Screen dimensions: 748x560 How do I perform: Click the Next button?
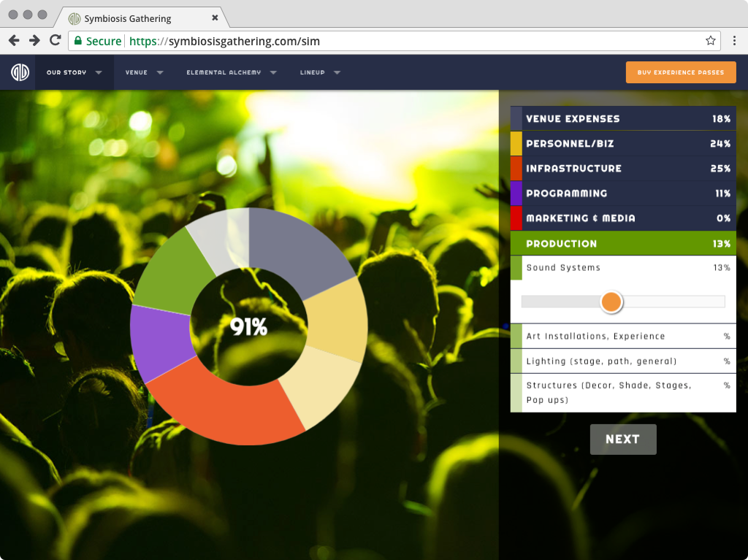tap(623, 440)
